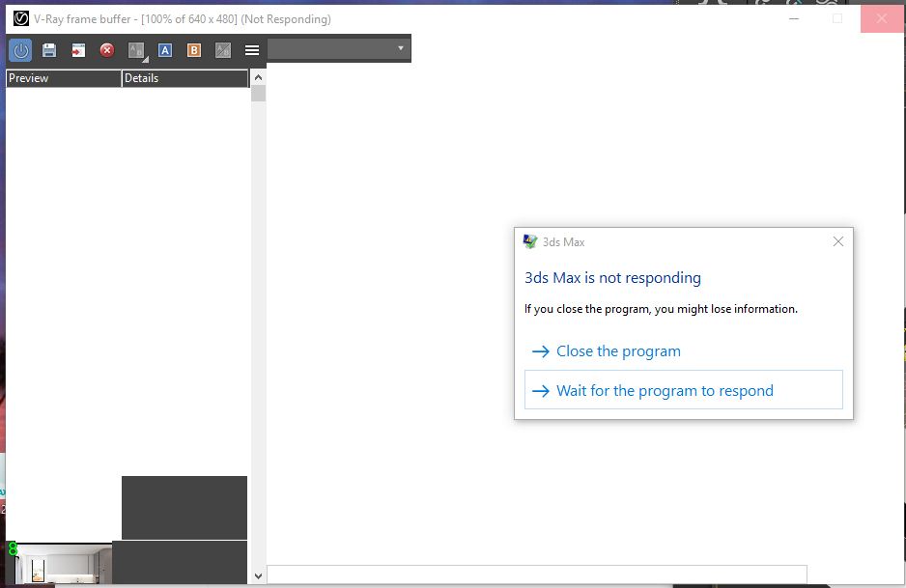Choose Wait for the program to respond
This screenshot has height=588, width=906.
point(684,390)
